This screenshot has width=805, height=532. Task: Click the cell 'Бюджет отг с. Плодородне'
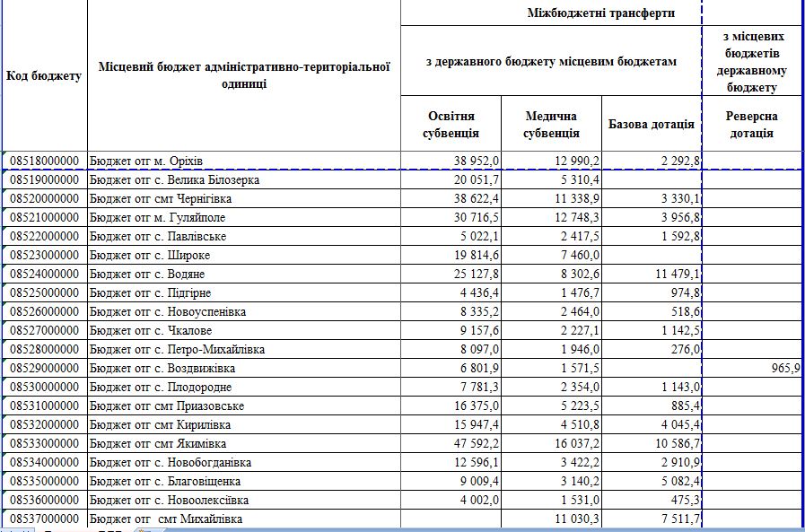[244, 387]
